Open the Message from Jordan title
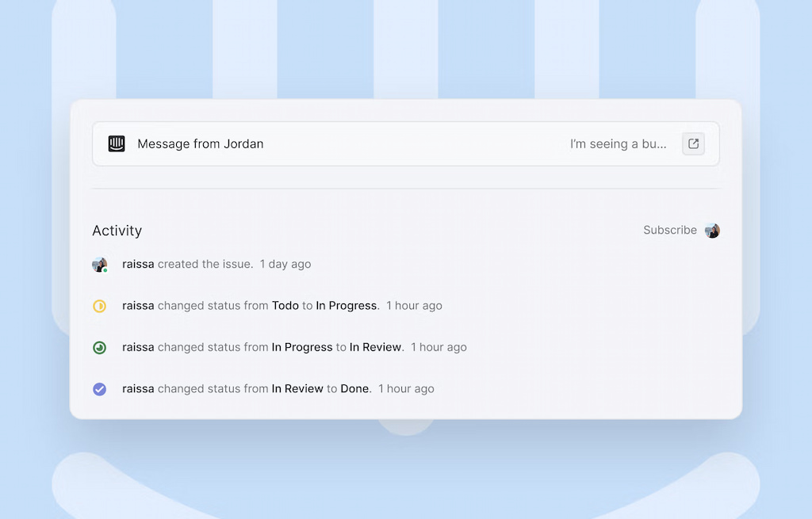The height and width of the screenshot is (519, 812). coord(200,144)
